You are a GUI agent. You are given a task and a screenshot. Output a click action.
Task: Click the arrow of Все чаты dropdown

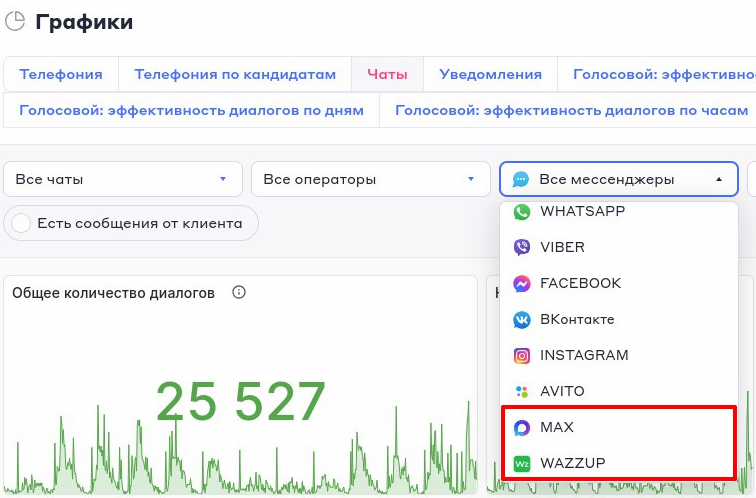click(x=223, y=179)
